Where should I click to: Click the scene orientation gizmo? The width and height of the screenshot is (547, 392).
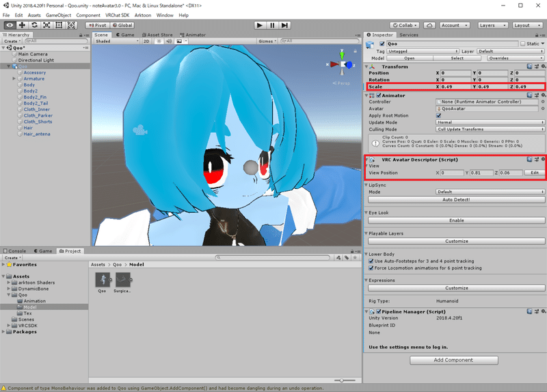(342, 64)
